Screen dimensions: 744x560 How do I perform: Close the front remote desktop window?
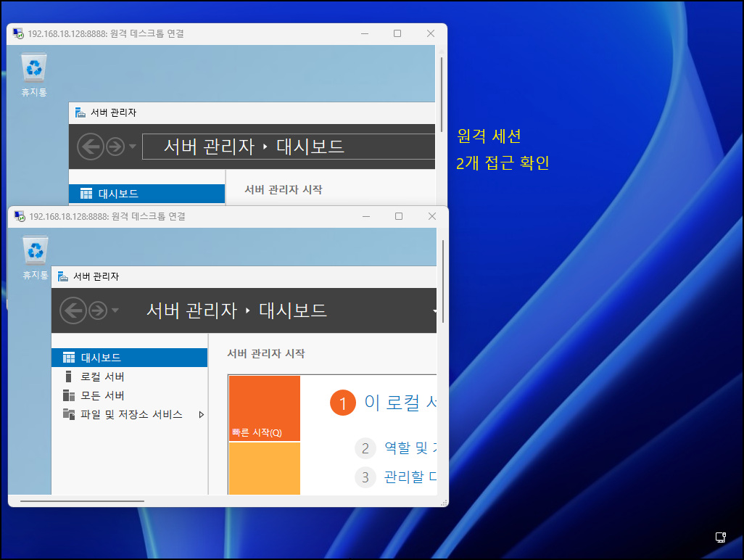coord(431,216)
